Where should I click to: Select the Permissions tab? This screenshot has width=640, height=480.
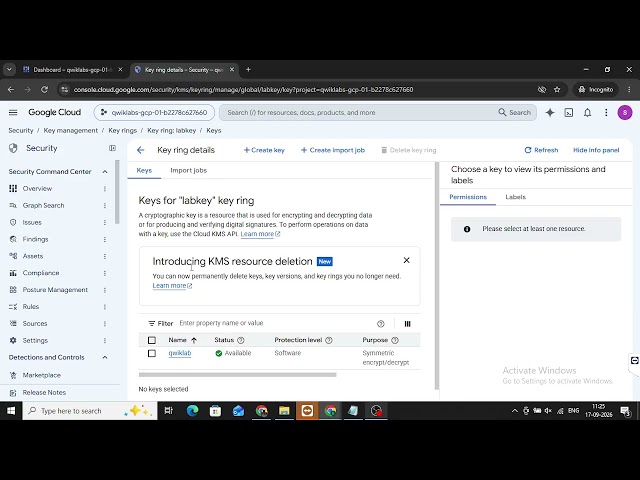point(468,197)
